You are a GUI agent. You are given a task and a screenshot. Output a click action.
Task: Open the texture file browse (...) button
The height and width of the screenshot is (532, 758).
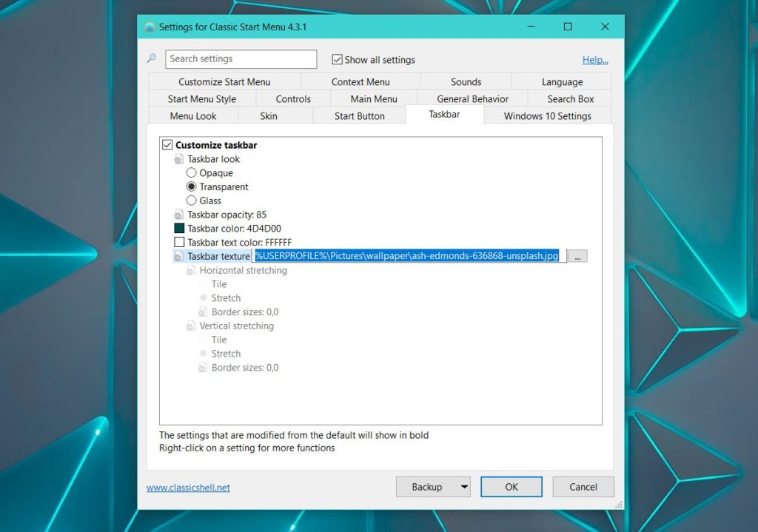click(577, 255)
